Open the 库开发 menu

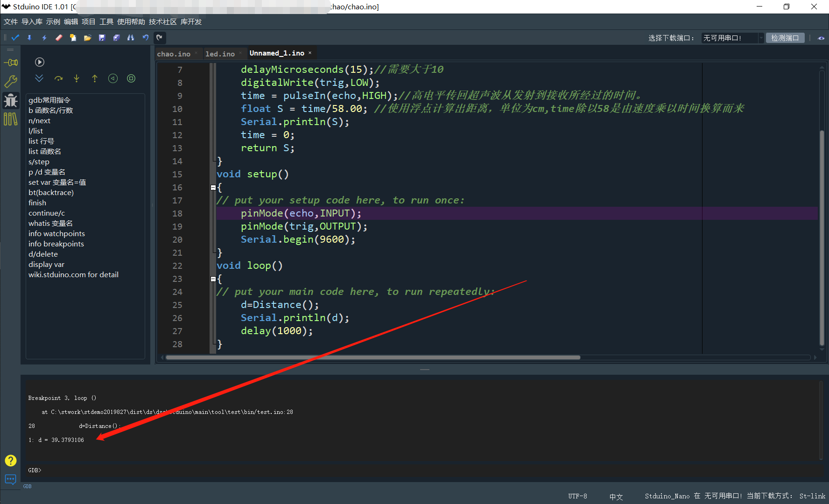click(191, 22)
